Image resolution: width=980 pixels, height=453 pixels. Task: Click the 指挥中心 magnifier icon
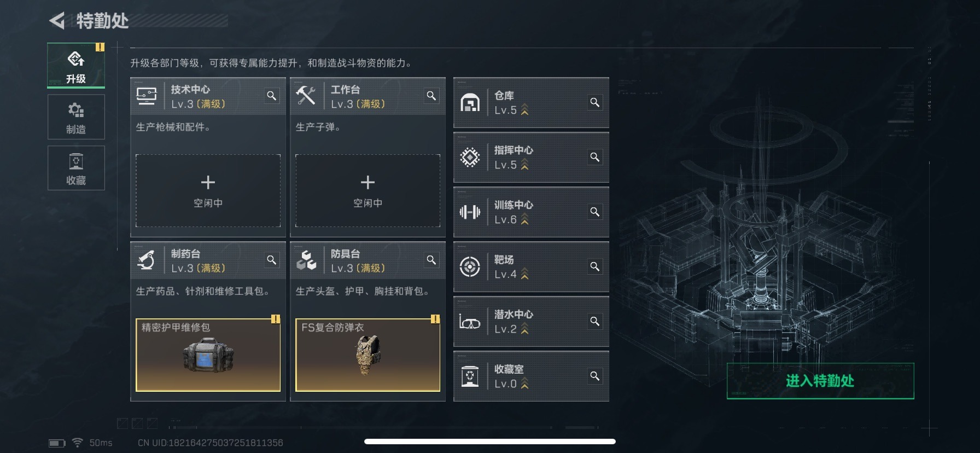click(594, 157)
